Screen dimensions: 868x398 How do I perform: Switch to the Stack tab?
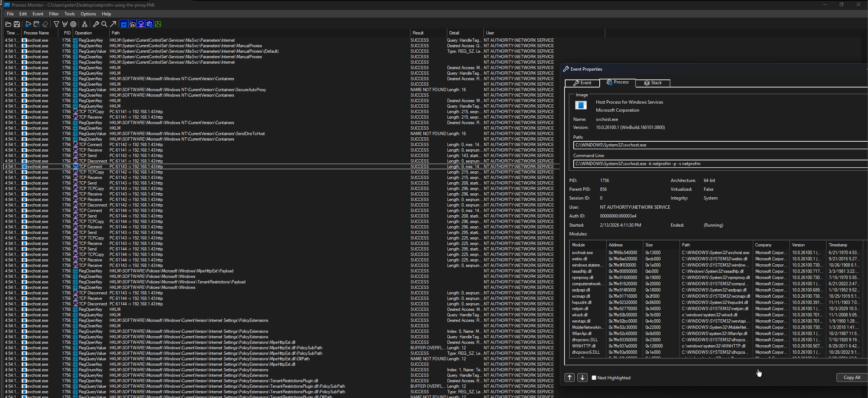click(x=653, y=83)
